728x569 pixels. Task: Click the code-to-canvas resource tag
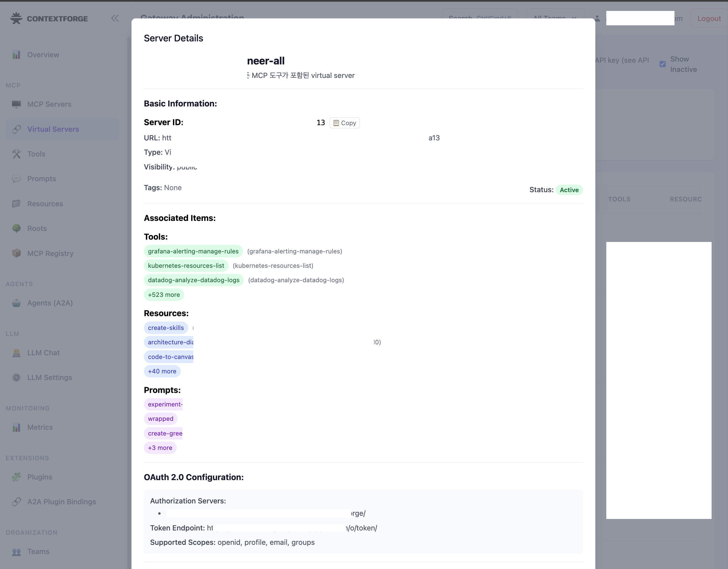click(169, 357)
